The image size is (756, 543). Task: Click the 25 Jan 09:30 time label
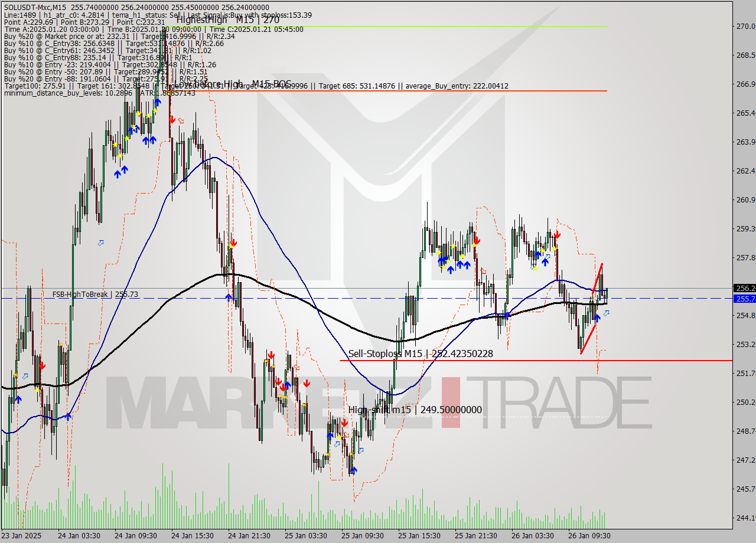pyautogui.click(x=362, y=536)
